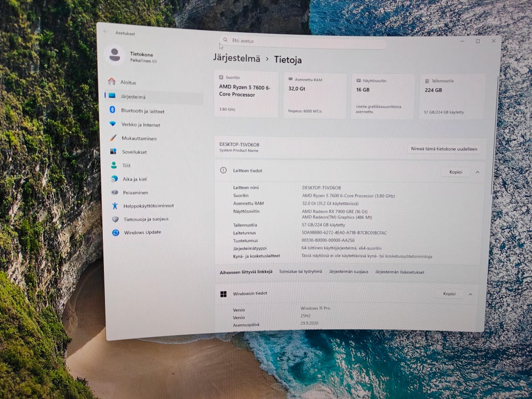532x399 pixels.
Task: Collapse the Windowsin tiedot section chevron
Action: tap(470, 294)
